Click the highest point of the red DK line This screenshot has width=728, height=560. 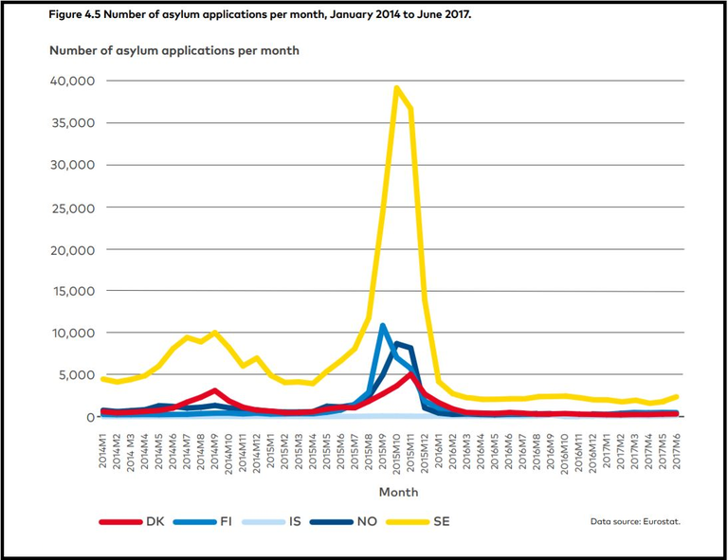click(x=409, y=374)
